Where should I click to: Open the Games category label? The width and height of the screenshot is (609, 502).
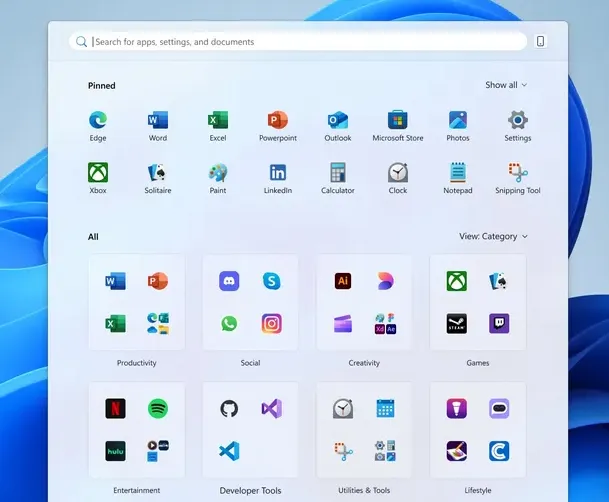coord(478,363)
